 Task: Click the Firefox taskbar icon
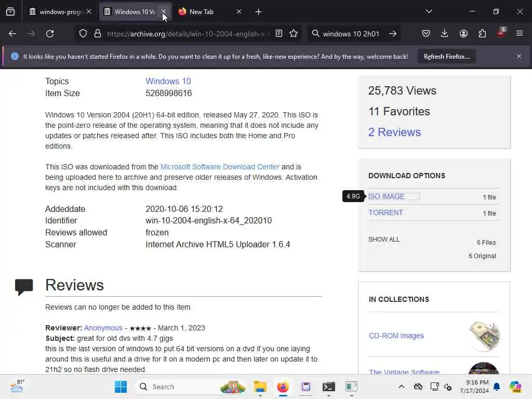[283, 387]
